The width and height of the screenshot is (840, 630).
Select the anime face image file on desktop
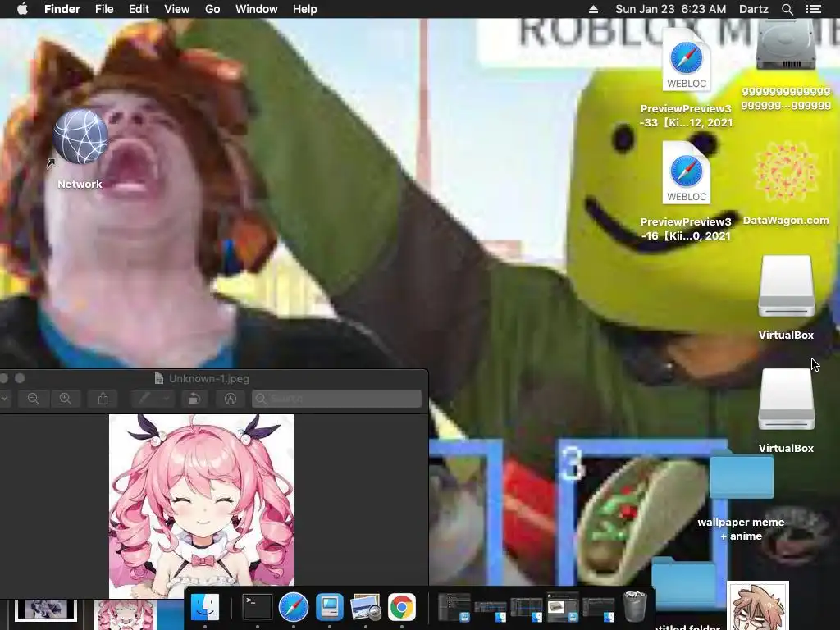757,605
